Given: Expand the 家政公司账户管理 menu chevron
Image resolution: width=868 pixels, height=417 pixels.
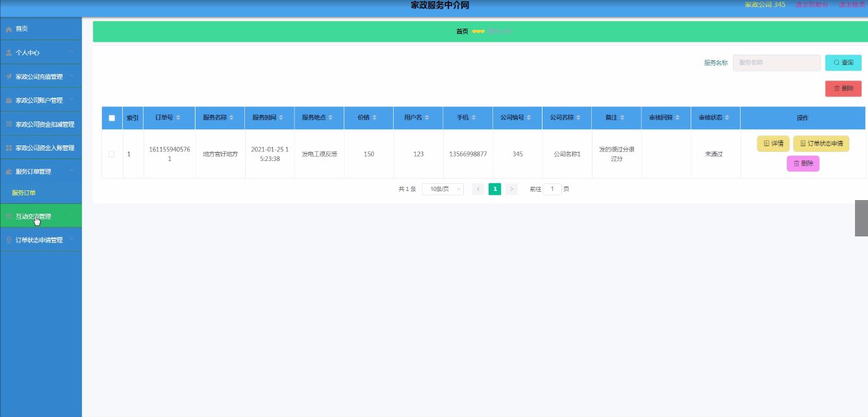Looking at the screenshot, I should (x=71, y=99).
